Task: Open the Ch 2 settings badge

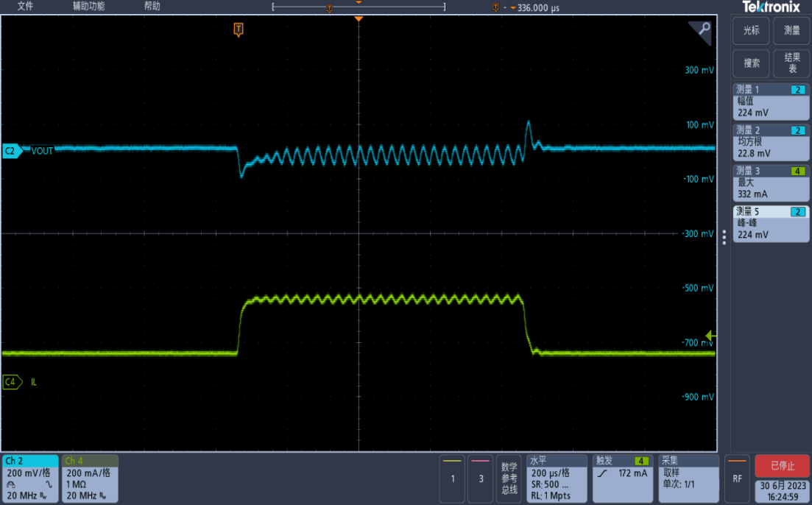Action: [30, 478]
